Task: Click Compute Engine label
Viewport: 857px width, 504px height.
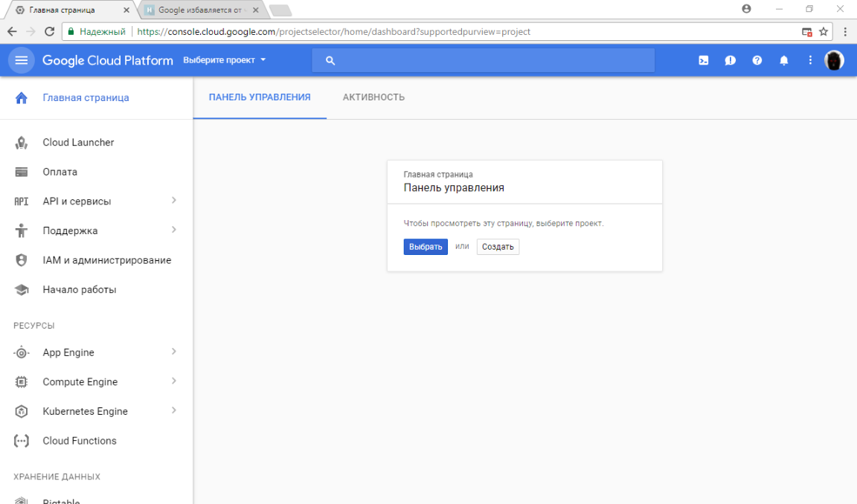Action: point(80,382)
